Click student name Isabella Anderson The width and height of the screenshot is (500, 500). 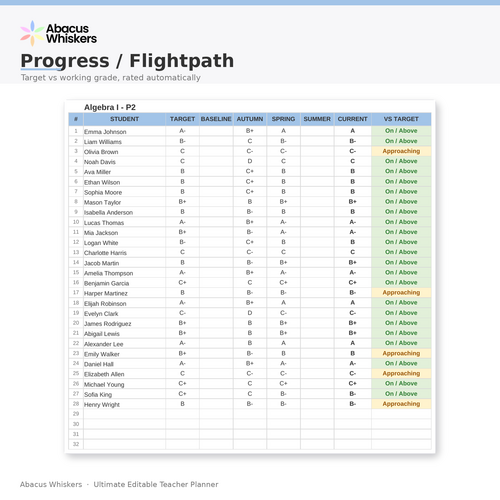click(x=108, y=212)
